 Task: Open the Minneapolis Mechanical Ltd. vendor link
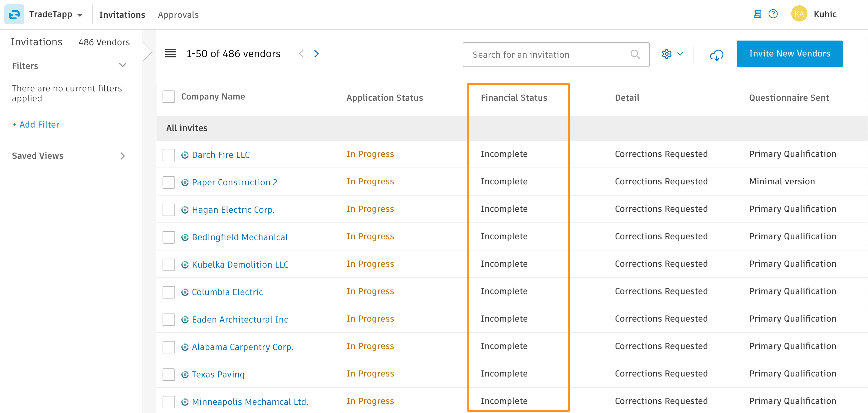(x=250, y=402)
